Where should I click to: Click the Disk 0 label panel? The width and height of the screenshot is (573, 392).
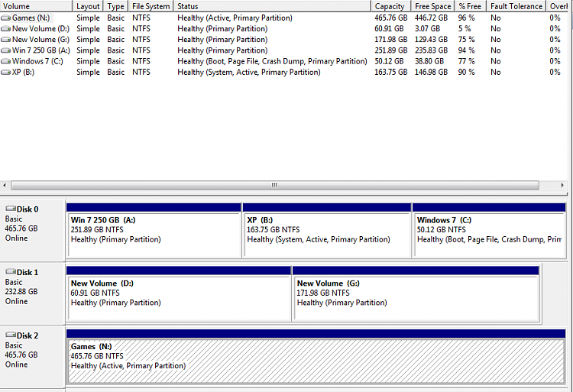[33, 231]
